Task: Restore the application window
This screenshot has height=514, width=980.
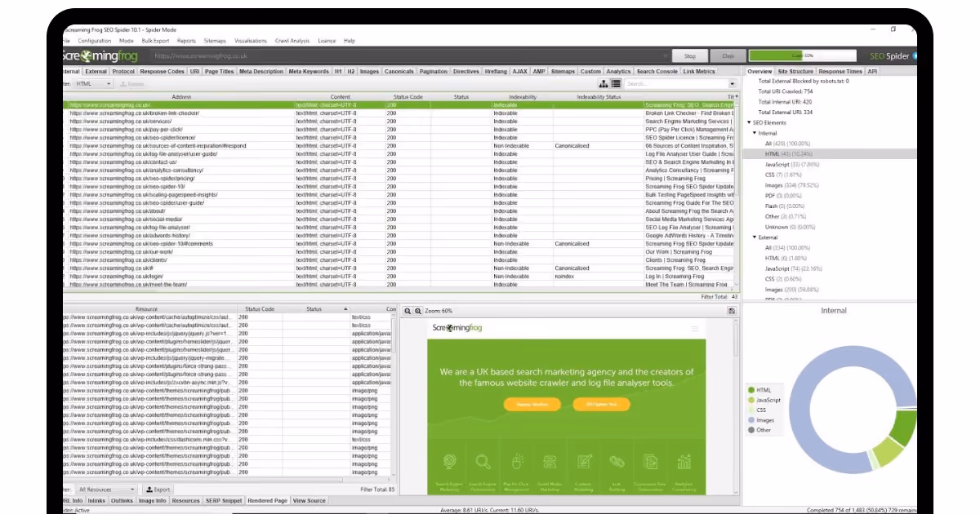Action: click(893, 29)
